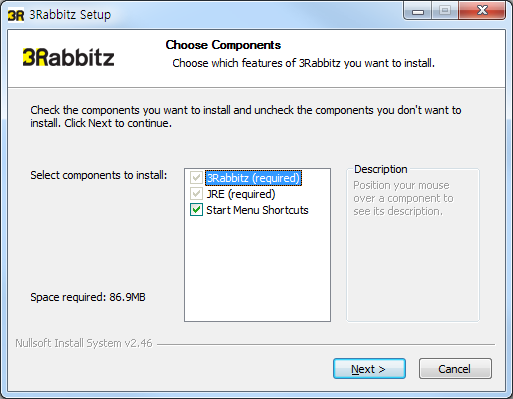The image size is (513, 399).
Task: Click the Space required: 86.9MB text
Action: (x=88, y=297)
